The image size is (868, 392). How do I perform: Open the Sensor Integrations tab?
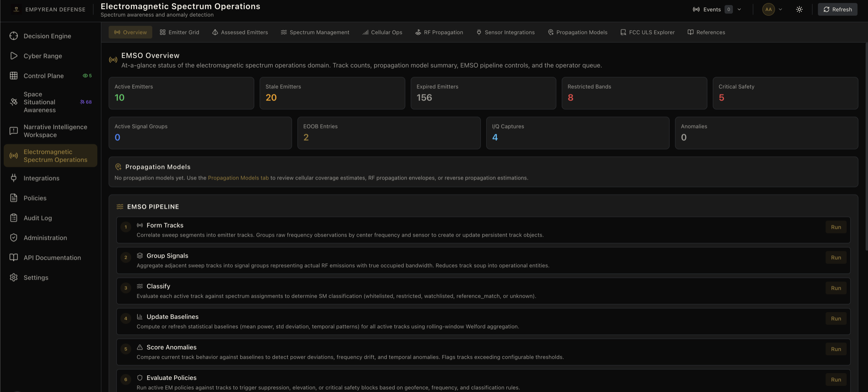505,32
